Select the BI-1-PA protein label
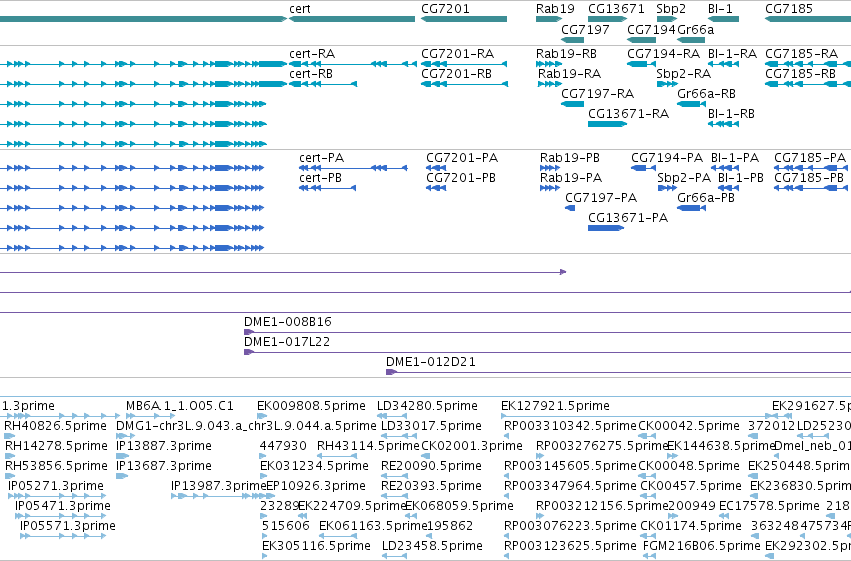 pyautogui.click(x=735, y=158)
